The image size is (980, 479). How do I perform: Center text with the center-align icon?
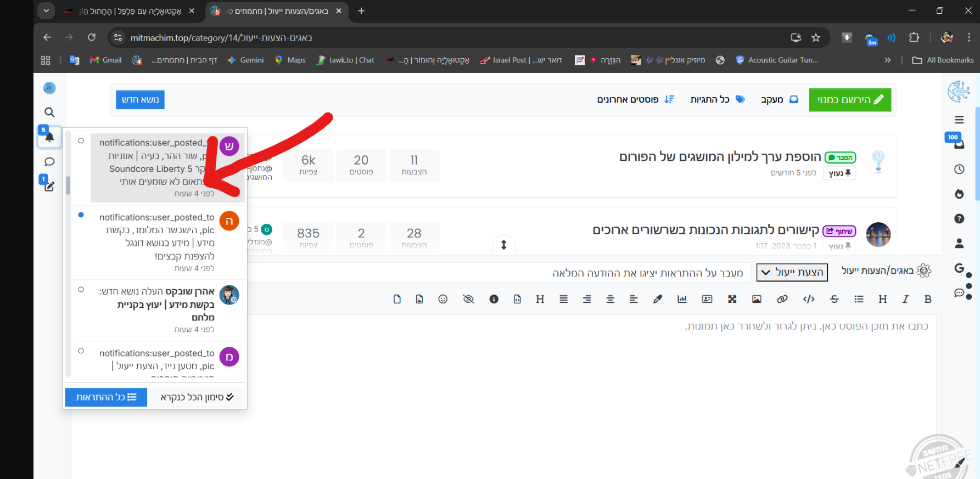(x=610, y=299)
